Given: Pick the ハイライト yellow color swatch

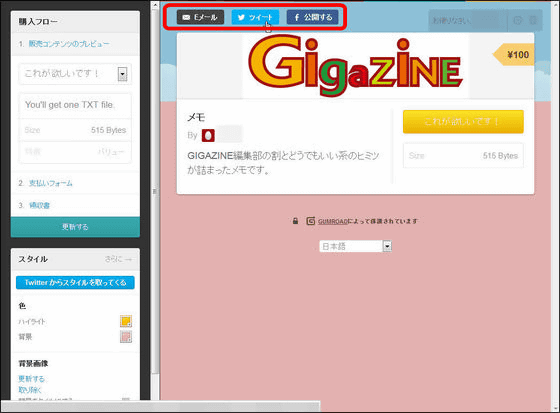Looking at the screenshot, I should point(126,321).
